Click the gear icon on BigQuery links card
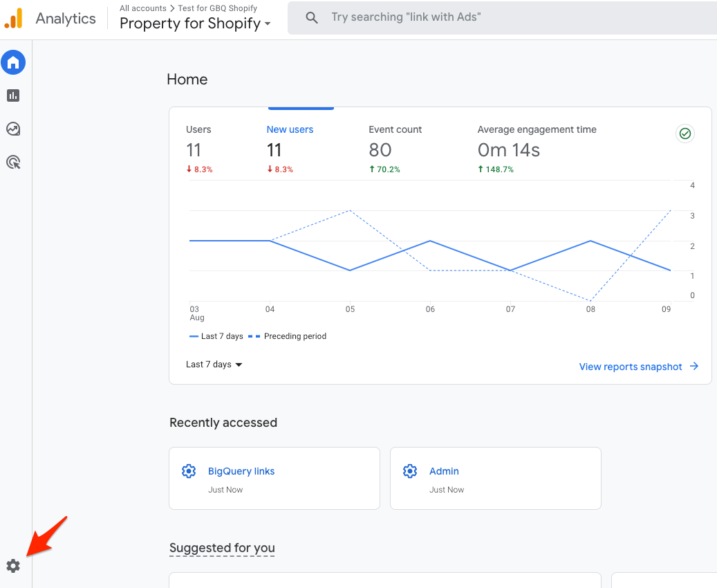The image size is (717, 588). click(x=188, y=471)
